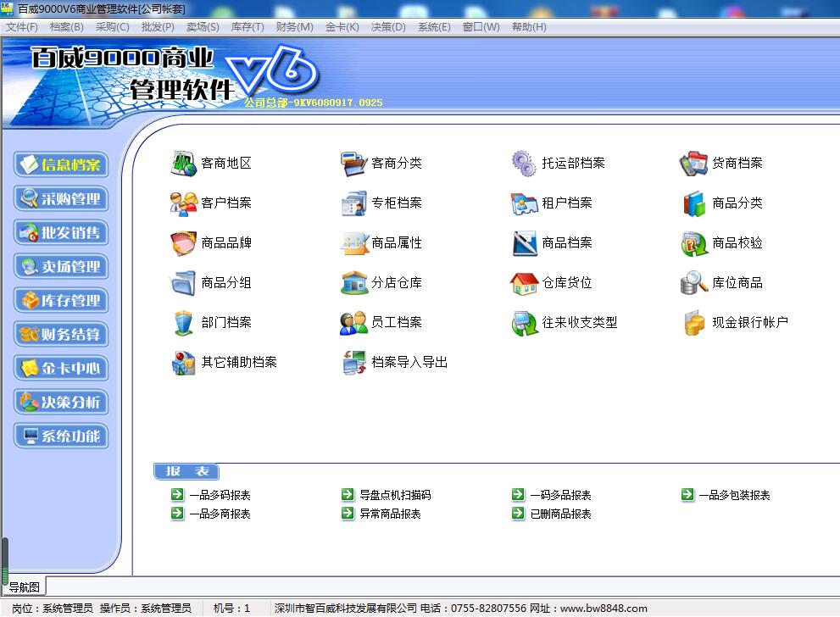
Task: Open the 客商地区 icon
Action: [x=184, y=164]
